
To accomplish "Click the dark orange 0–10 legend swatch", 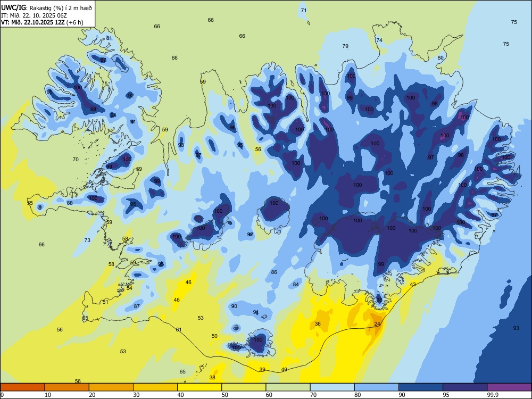I will pos(22,387).
